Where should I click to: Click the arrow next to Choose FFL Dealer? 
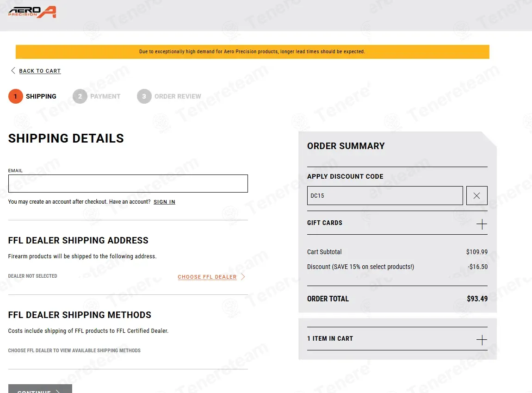(243, 277)
